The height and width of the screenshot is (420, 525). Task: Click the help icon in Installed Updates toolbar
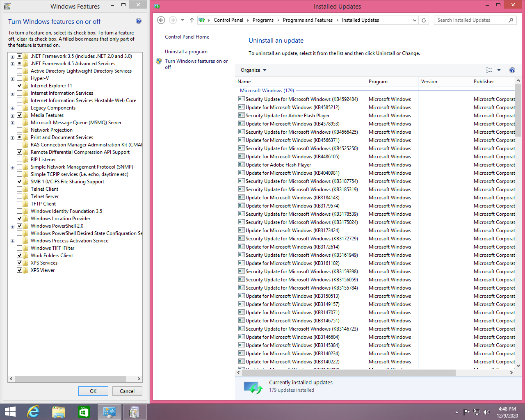pyautogui.click(x=512, y=70)
